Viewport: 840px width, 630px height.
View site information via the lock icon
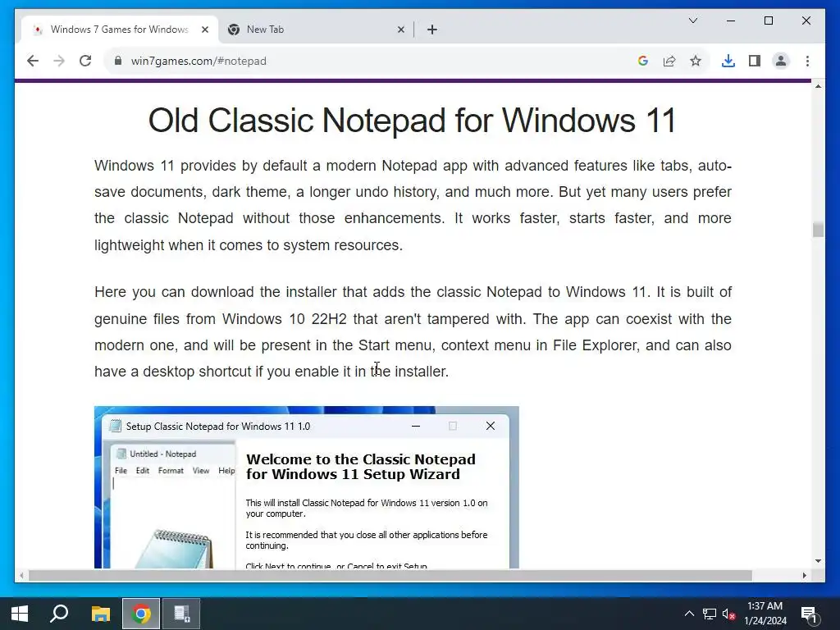coord(118,61)
